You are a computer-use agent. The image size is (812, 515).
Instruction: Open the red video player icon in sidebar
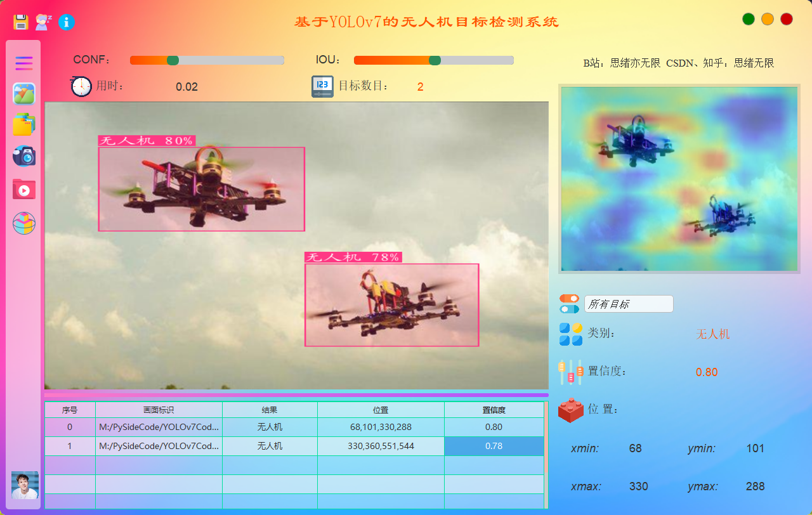(24, 189)
